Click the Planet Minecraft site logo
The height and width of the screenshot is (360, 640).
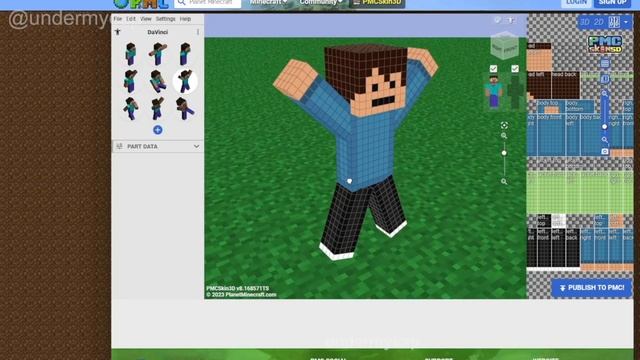pos(141,4)
